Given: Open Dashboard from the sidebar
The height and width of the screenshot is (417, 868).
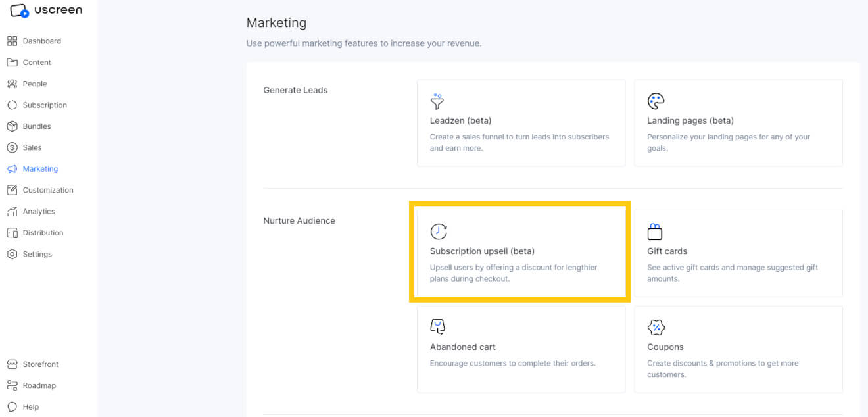Looking at the screenshot, I should pyautogui.click(x=42, y=41).
